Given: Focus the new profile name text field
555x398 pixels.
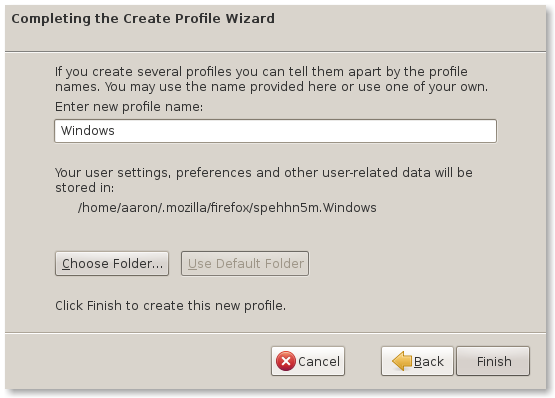Looking at the screenshot, I should (x=275, y=131).
